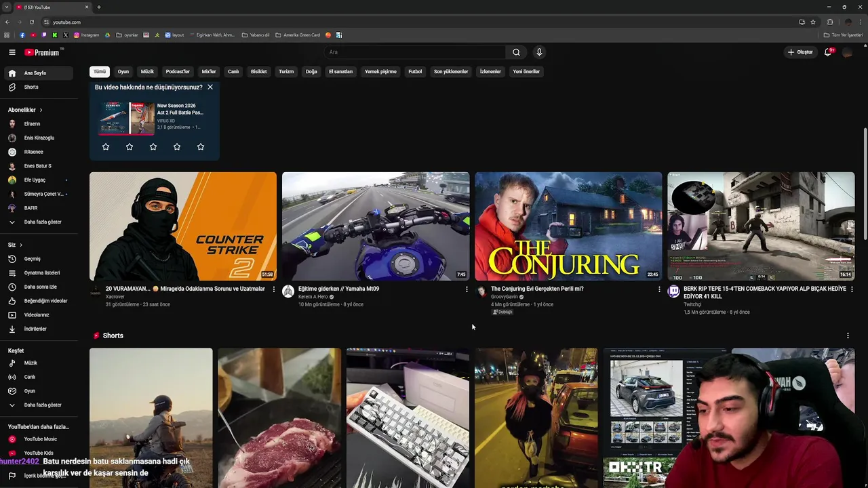The width and height of the screenshot is (868, 488).
Task: Open the RRaenee subscription channel
Action: pyautogui.click(x=37, y=152)
